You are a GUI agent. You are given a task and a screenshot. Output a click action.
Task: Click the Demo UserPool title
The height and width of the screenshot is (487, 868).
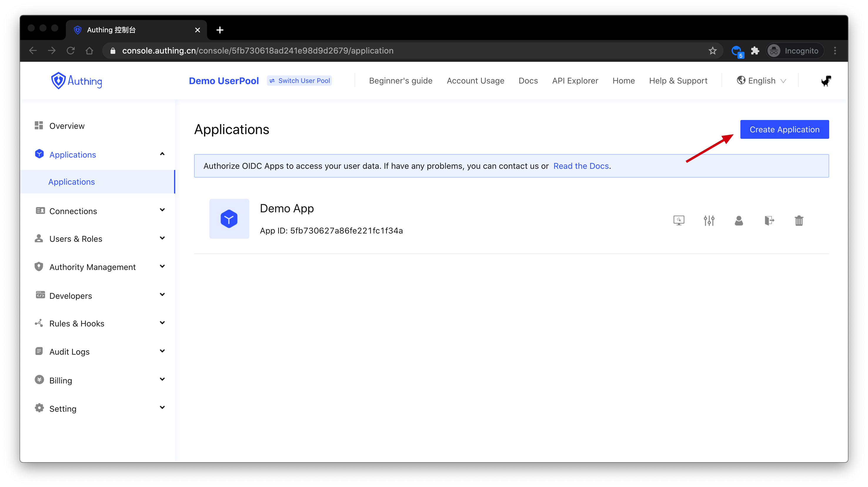point(224,81)
